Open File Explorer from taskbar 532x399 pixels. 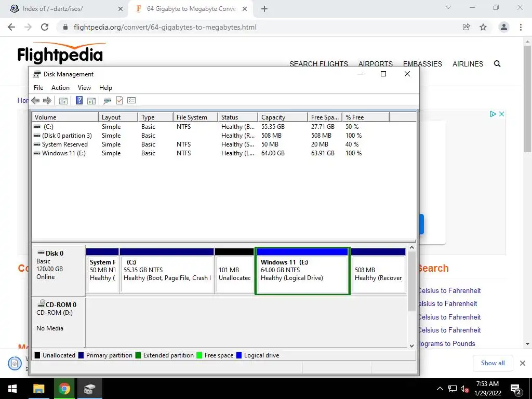point(38,389)
